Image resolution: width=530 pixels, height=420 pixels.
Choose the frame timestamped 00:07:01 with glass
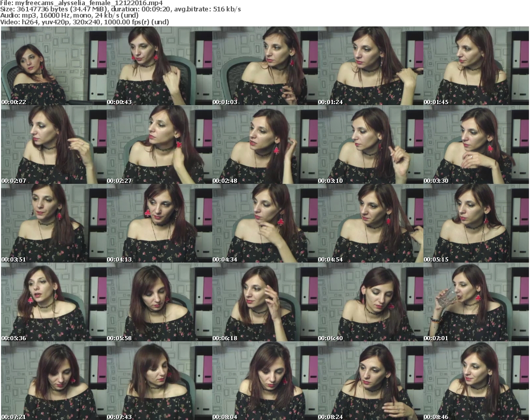(476, 302)
